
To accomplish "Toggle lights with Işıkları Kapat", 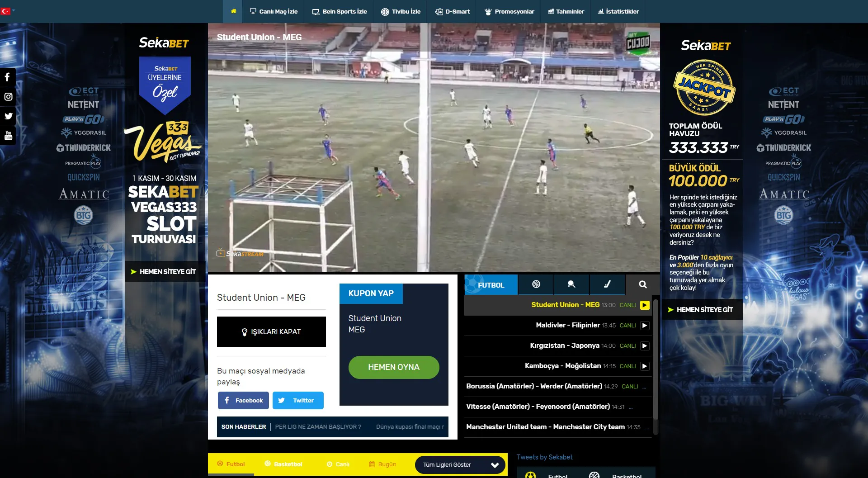I will point(271,332).
